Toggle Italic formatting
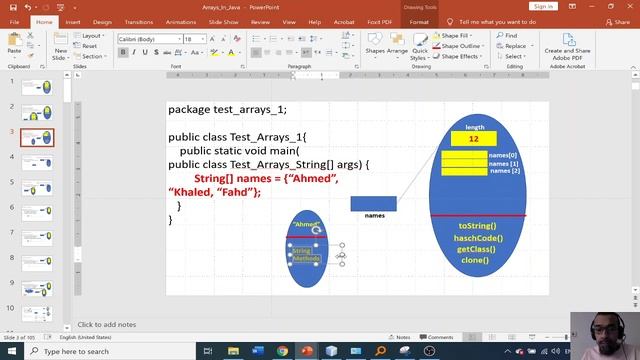Viewport: 640px width, 360px height. pos(134,52)
